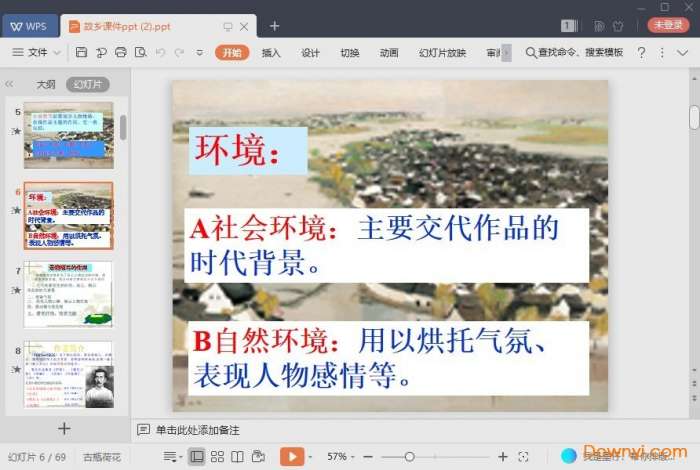700x470 pixels.
Task: Switch to Reading view icon
Action: (x=238, y=456)
